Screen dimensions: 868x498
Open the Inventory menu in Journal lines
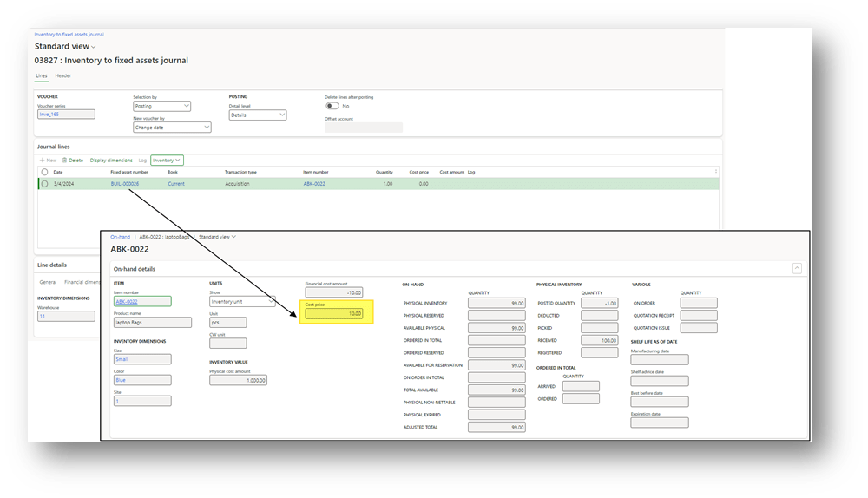tap(167, 160)
